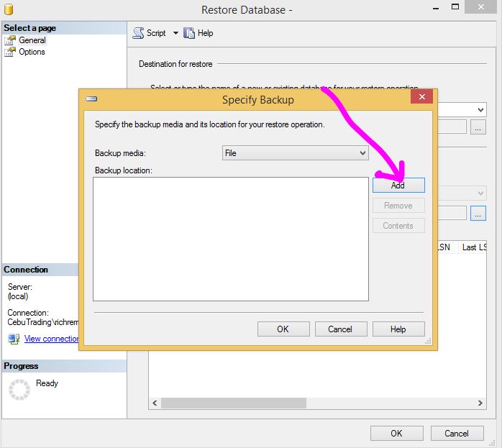Click Help button in Specify Backup dialog
Screen dimensions: 502x448
[x=398, y=329]
